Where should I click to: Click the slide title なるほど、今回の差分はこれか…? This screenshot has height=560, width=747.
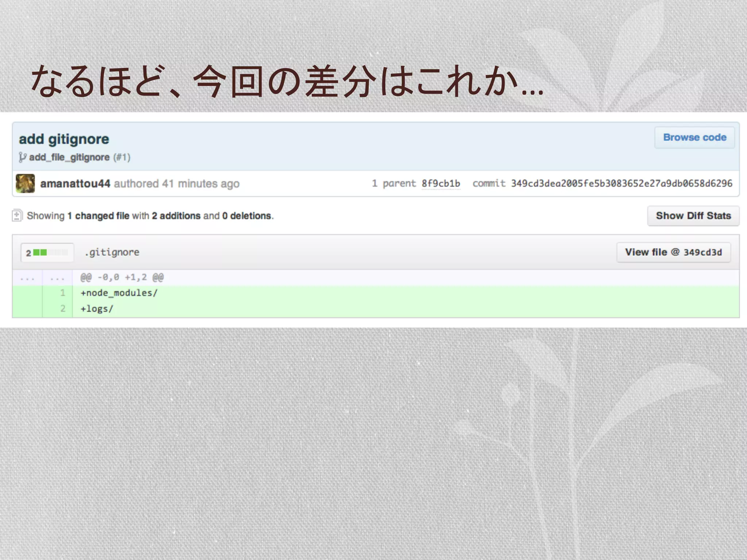(x=288, y=81)
